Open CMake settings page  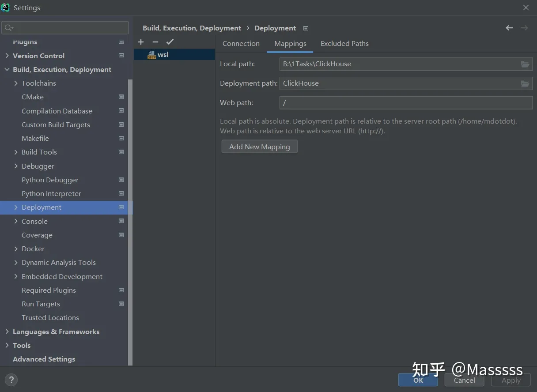pos(33,97)
